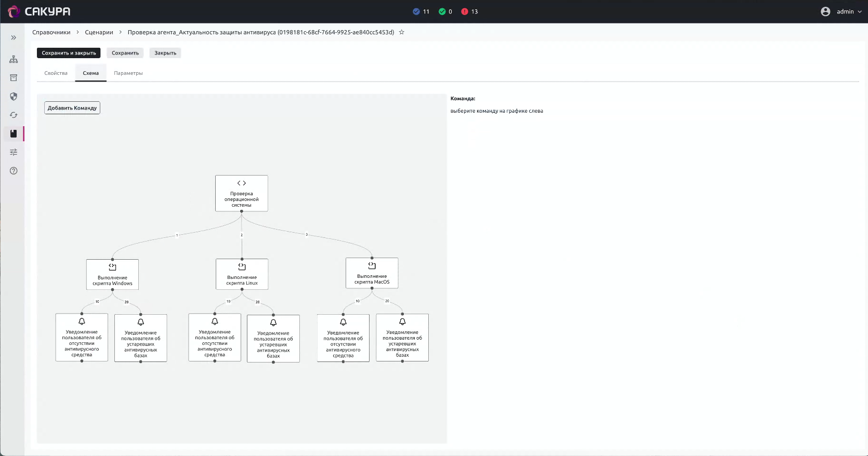Click the 'Сохранить и закрыть' button
This screenshot has height=456, width=868.
click(69, 53)
